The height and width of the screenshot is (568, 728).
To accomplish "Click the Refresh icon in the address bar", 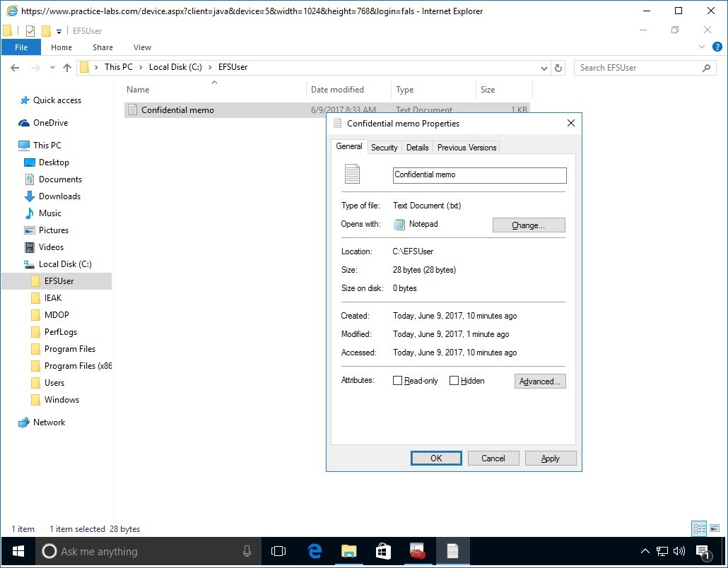I will (558, 67).
